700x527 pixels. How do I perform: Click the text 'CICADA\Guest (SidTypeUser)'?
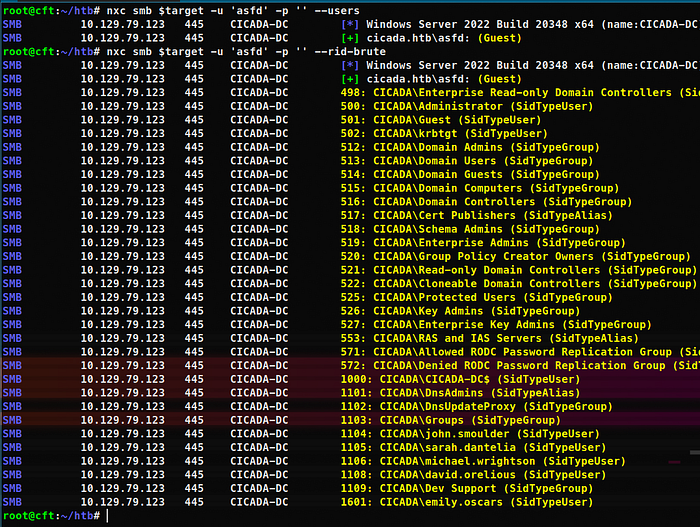coord(457,120)
